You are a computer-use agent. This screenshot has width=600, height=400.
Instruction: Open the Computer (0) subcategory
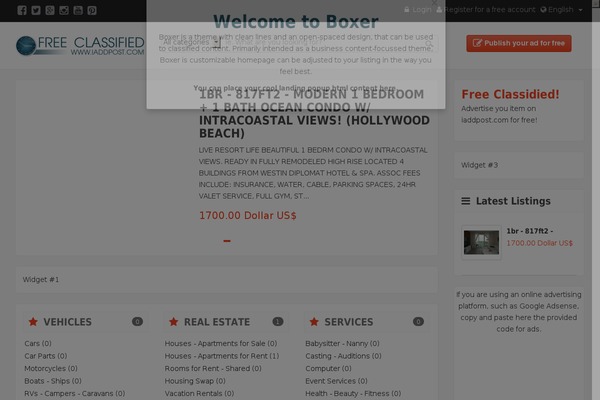(328, 368)
